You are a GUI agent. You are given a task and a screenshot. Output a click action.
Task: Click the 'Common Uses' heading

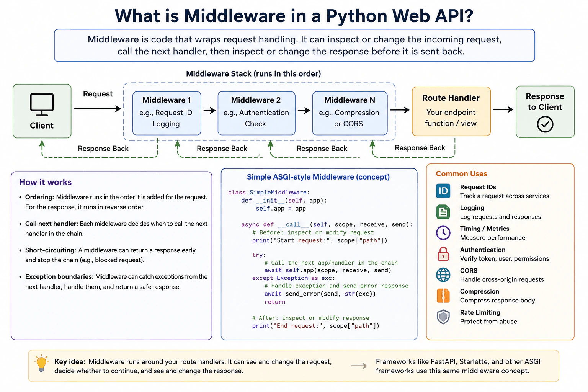point(461,174)
